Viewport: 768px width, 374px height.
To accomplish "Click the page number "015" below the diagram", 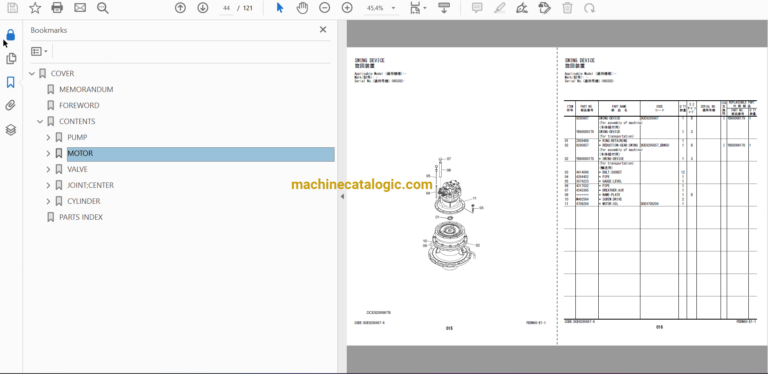I will [449, 328].
